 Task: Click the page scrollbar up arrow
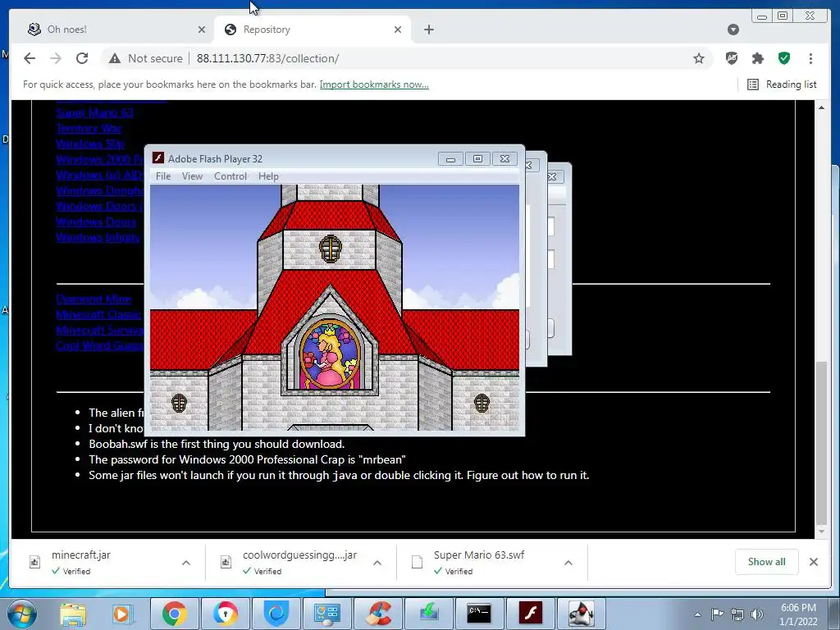coord(821,107)
